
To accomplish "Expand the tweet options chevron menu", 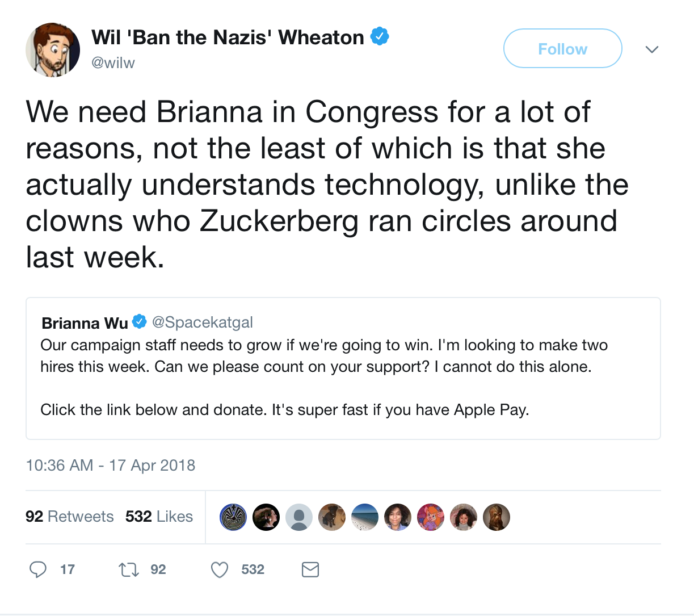I will pyautogui.click(x=652, y=49).
